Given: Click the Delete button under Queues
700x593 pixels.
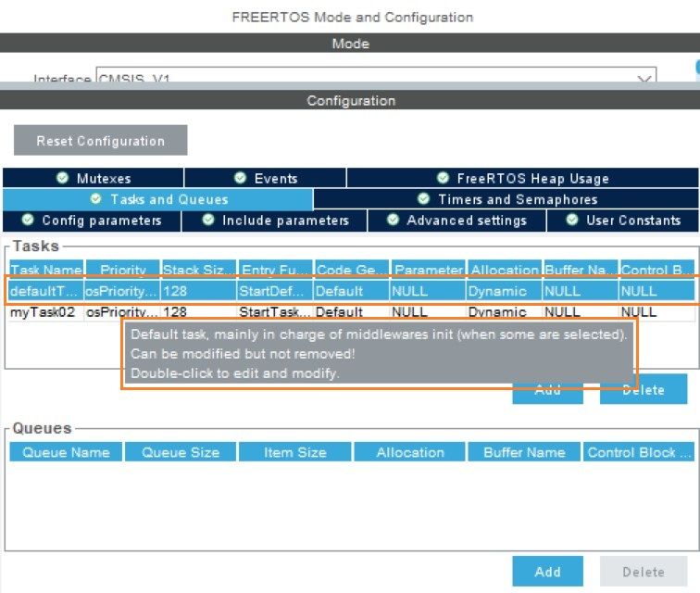Looking at the screenshot, I should click(x=644, y=571).
